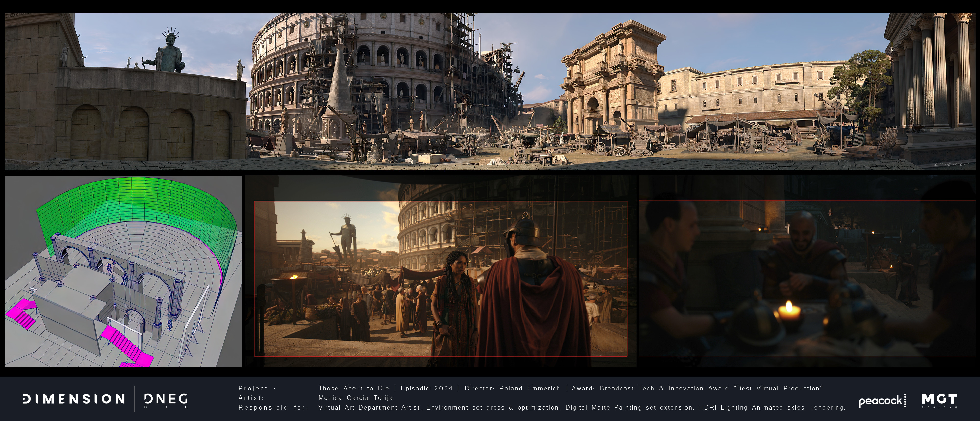Screen dimensions: 980x421
Task: Click 'HDRI Lighting Animated skies' text
Action: click(753, 407)
